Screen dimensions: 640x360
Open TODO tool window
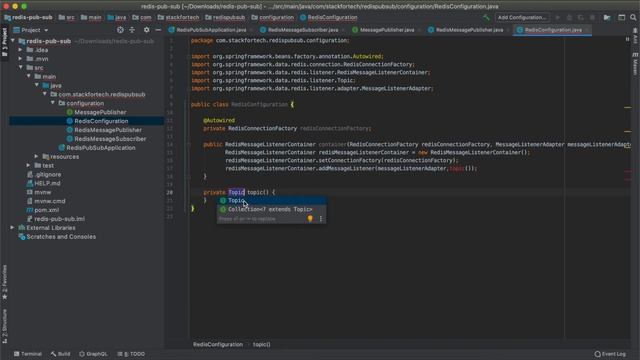(131, 354)
